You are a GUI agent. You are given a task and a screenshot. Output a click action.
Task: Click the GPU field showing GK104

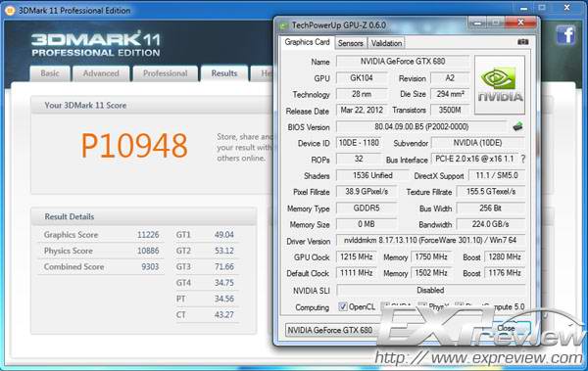362,78
